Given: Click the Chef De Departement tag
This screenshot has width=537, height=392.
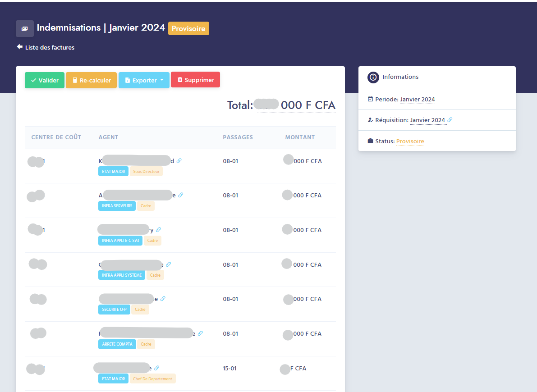Looking at the screenshot, I should 152,379.
